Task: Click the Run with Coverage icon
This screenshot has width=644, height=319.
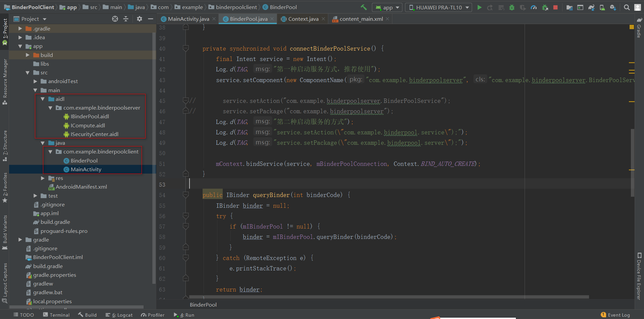Action: point(523,7)
